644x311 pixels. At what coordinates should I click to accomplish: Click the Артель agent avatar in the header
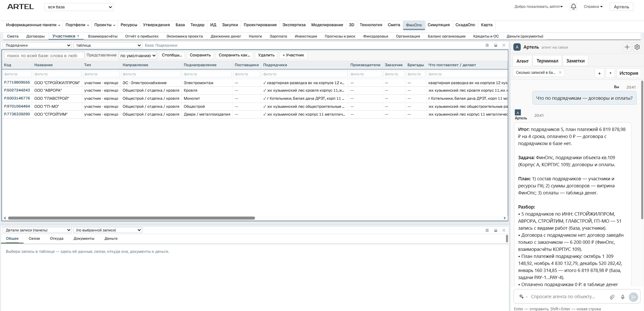517,47
